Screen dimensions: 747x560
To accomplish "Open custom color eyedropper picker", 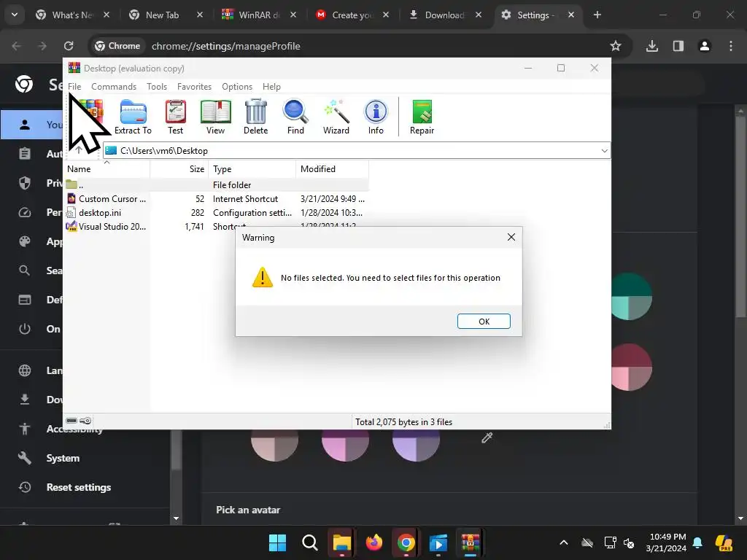I will (487, 437).
